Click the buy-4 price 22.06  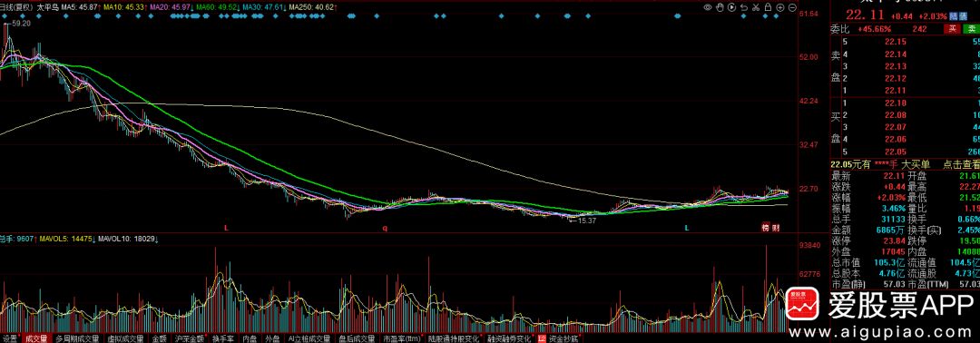pos(895,139)
